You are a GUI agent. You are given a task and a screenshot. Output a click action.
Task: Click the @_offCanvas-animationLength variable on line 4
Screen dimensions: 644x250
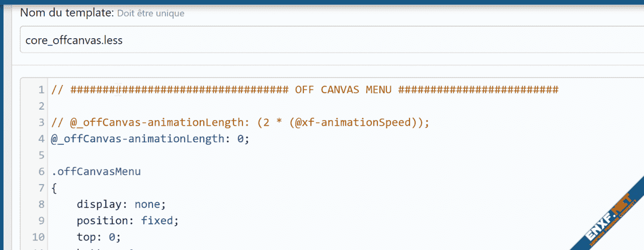click(138, 139)
